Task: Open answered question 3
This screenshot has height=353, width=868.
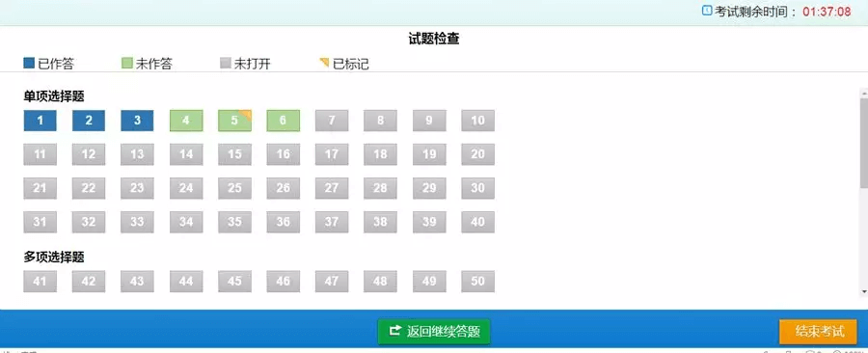Action: point(137,121)
